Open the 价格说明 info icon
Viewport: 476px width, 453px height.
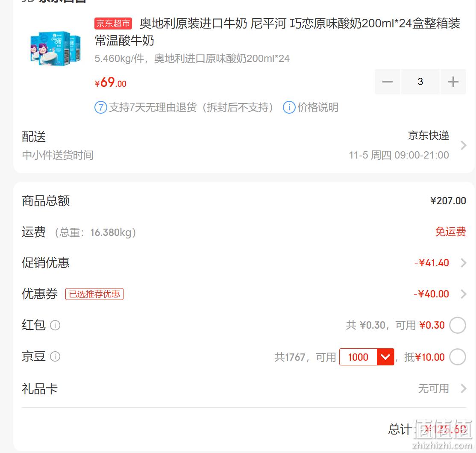[x=289, y=108]
